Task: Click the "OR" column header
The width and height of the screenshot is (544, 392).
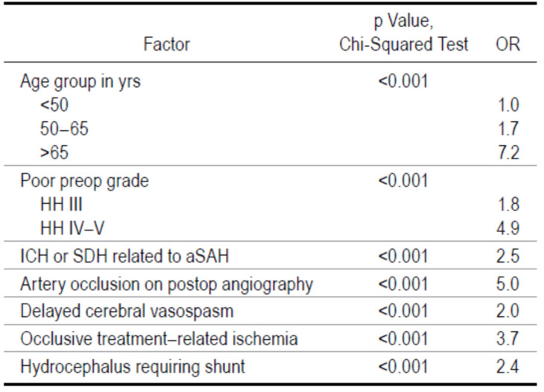Action: point(508,45)
